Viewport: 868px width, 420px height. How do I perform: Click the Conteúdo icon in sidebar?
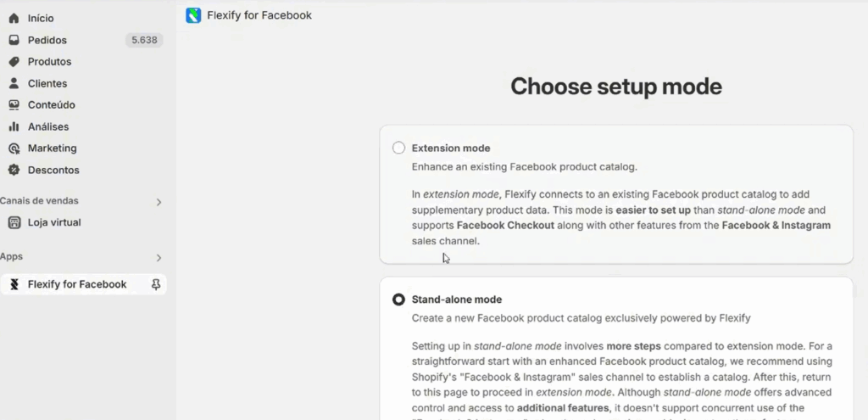click(14, 105)
